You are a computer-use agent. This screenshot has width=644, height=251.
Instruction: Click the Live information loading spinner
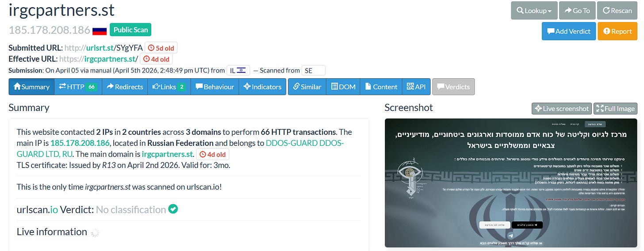click(95, 233)
